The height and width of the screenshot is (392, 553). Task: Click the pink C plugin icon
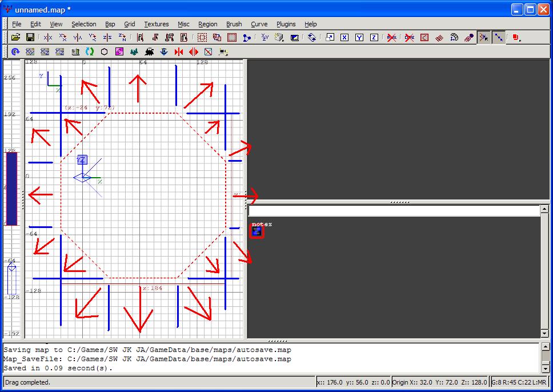pyautogui.click(x=119, y=52)
